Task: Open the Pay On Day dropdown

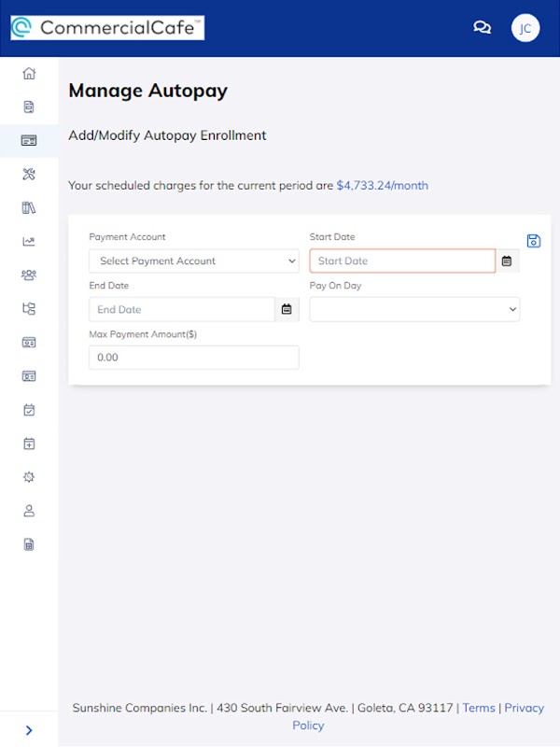Action: pos(414,309)
